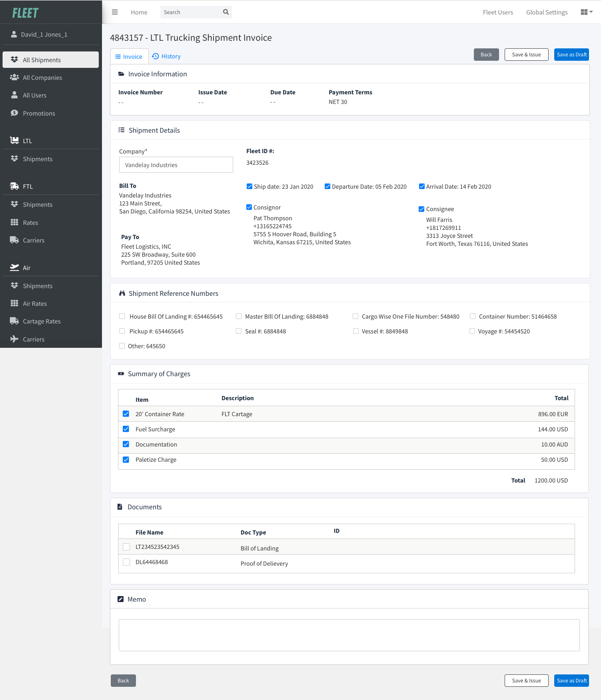
Task: Enable House Bill Of Landing checkbox
Action: point(122,317)
